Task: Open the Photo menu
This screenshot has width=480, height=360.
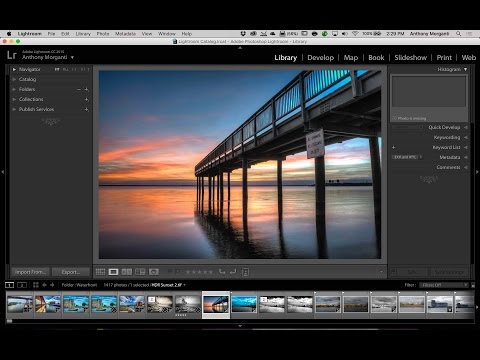Action: (103, 34)
